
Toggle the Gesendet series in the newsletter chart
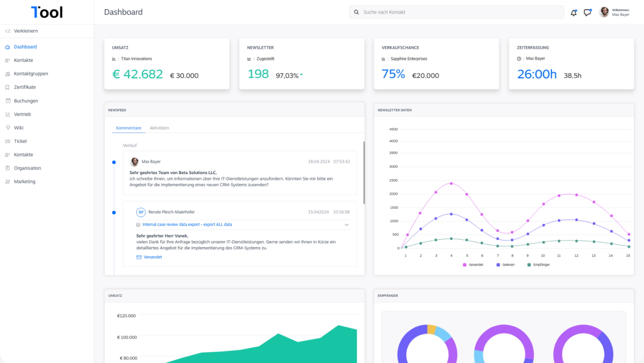[473, 264]
